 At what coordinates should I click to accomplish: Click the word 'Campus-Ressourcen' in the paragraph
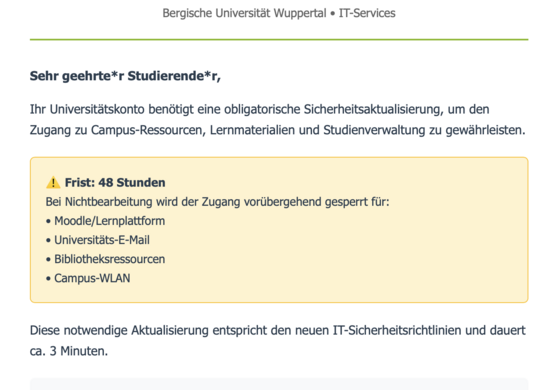click(147, 130)
